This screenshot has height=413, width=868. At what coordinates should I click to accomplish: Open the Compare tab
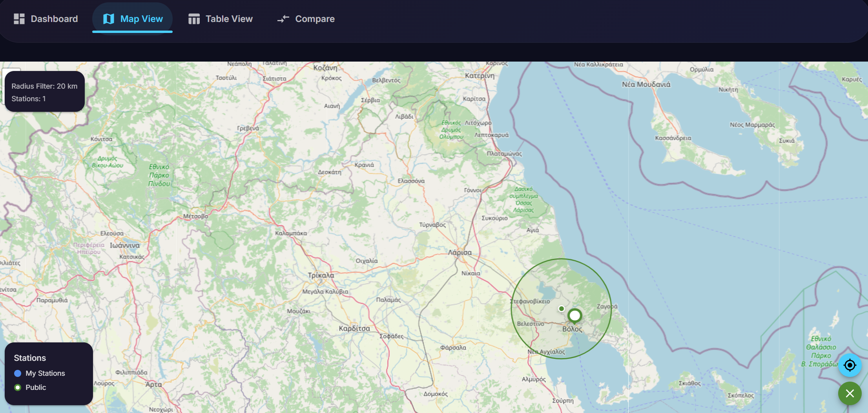[x=314, y=18]
